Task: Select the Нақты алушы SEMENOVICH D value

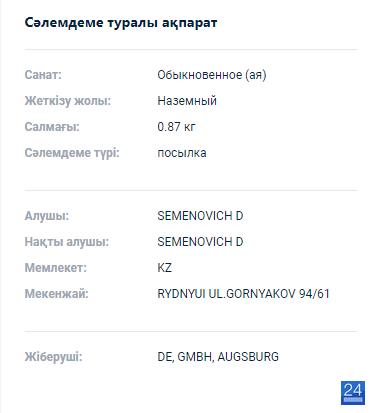Action: point(200,242)
